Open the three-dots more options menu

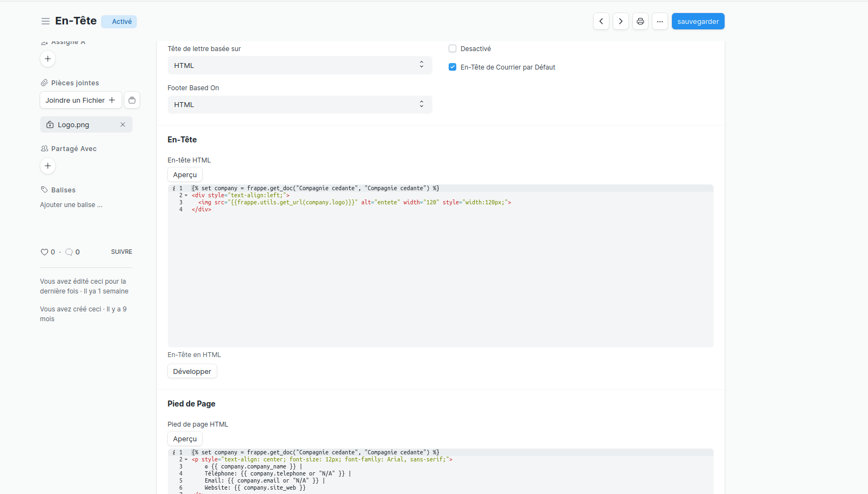[659, 21]
